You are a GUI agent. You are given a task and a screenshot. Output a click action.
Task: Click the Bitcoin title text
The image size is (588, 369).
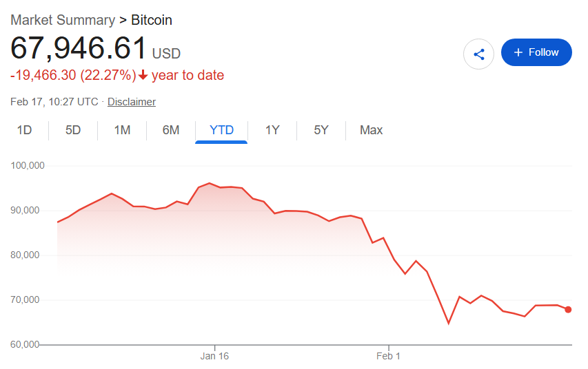(x=152, y=20)
